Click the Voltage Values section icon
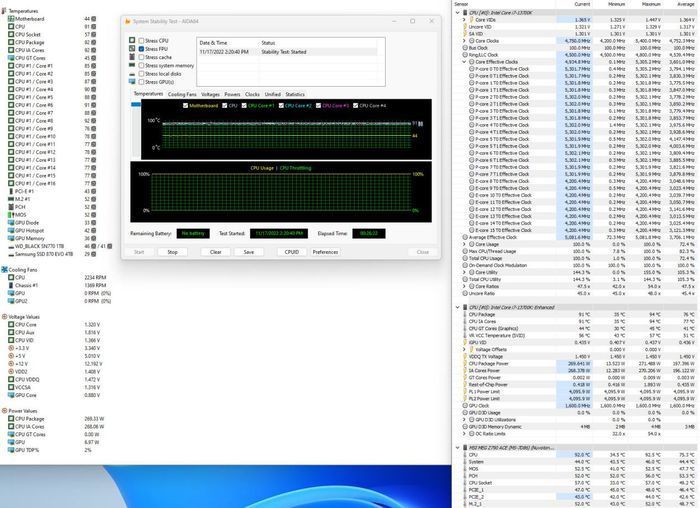Screen dimensions: 700x508 [4, 317]
